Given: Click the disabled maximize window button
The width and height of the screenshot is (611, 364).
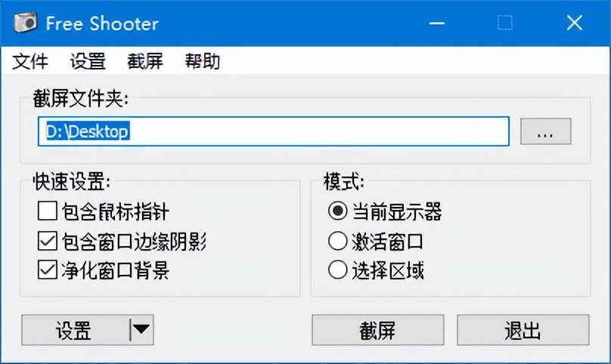Looking at the screenshot, I should 505,23.
